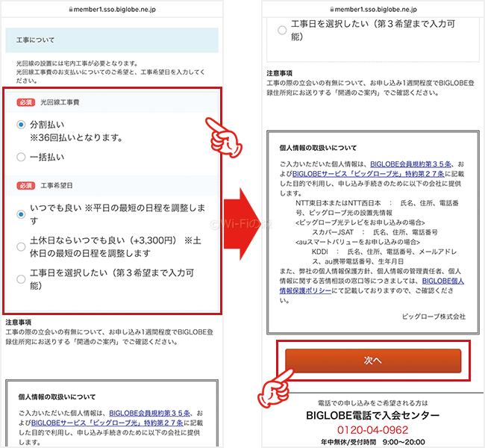The height and width of the screenshot is (448, 485).
Task: Click left screen URL member1.sso.biglobe.ne.jp
Action: [115, 9]
